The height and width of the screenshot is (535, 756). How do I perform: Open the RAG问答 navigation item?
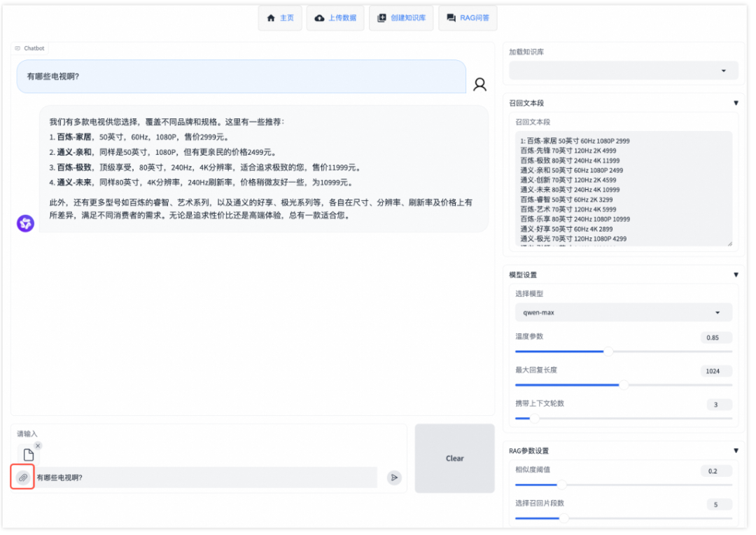[x=468, y=18]
